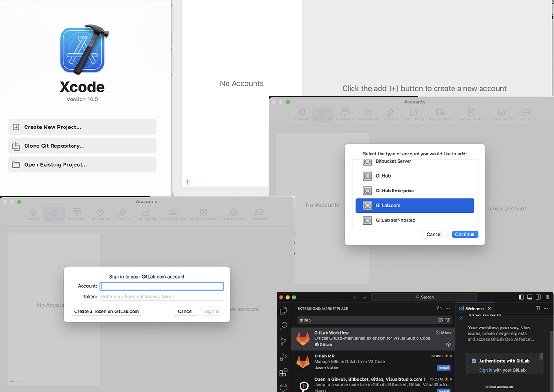Click Create a Token on GitLab.com
The height and width of the screenshot is (392, 554).
(107, 311)
